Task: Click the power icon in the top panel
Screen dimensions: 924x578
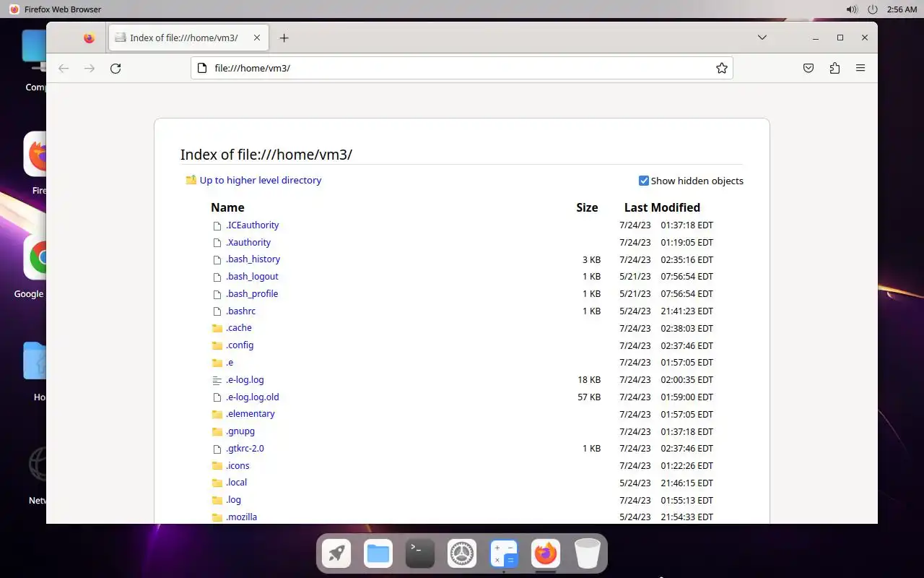Action: click(x=873, y=9)
